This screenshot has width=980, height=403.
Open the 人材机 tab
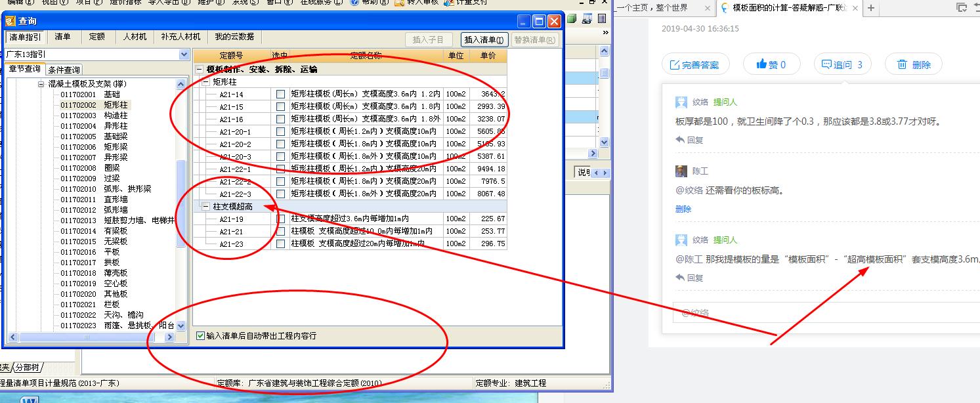[134, 37]
